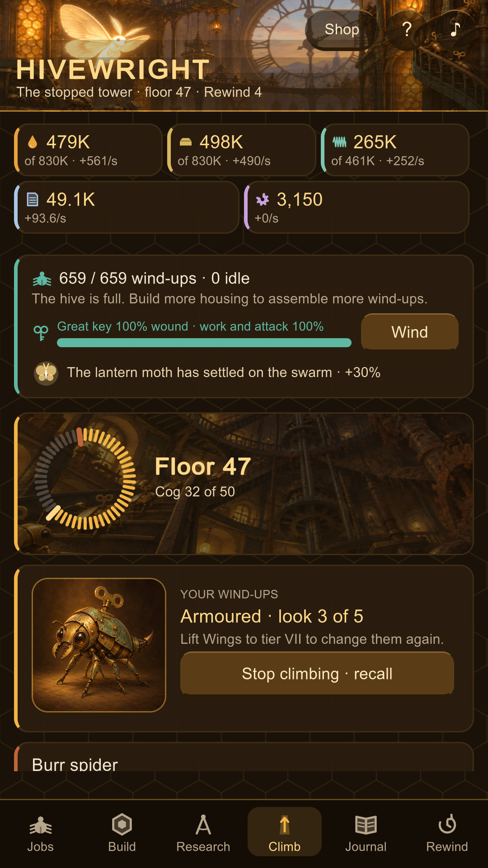Click the lantern moth badge icon

[46, 373]
